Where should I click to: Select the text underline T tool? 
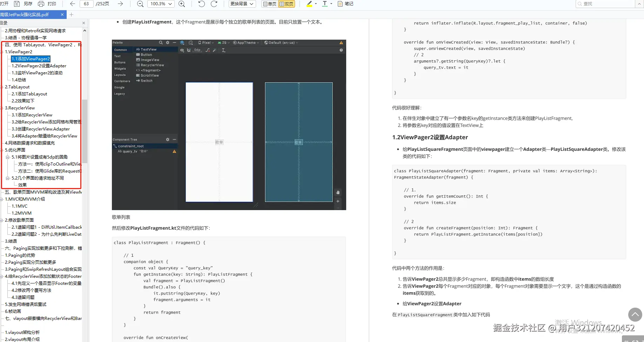[x=325, y=4]
